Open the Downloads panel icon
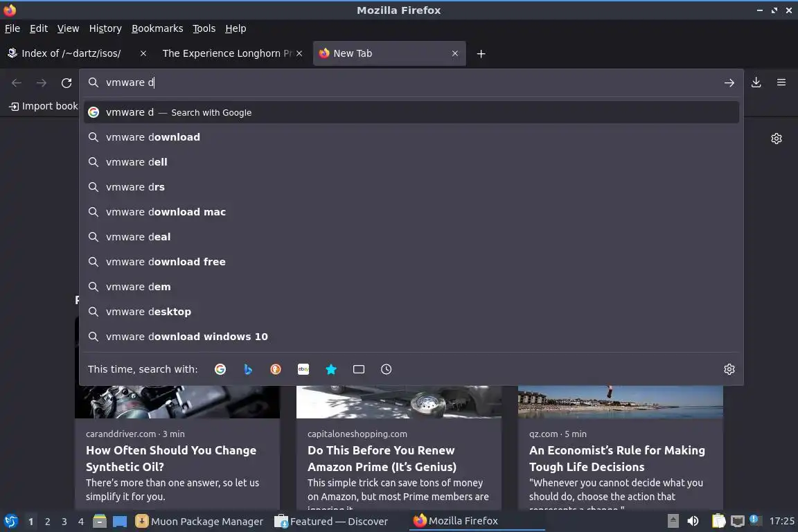The height and width of the screenshot is (532, 798). [x=756, y=82]
